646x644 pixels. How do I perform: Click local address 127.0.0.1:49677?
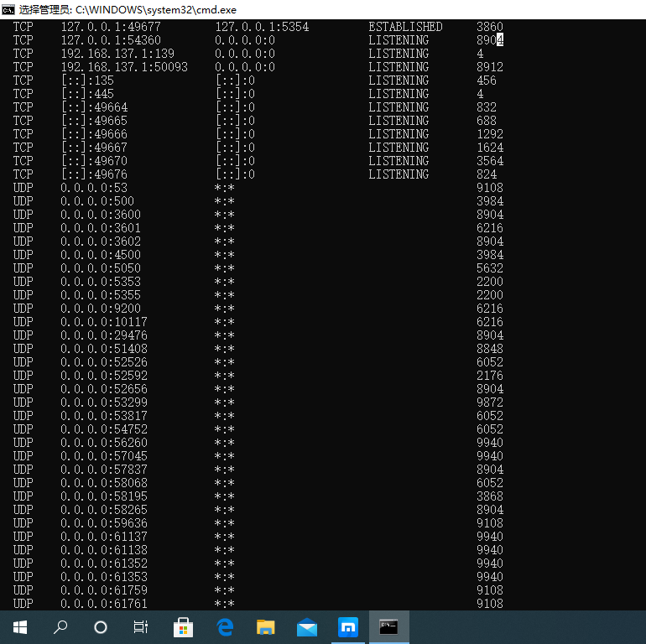[111, 27]
